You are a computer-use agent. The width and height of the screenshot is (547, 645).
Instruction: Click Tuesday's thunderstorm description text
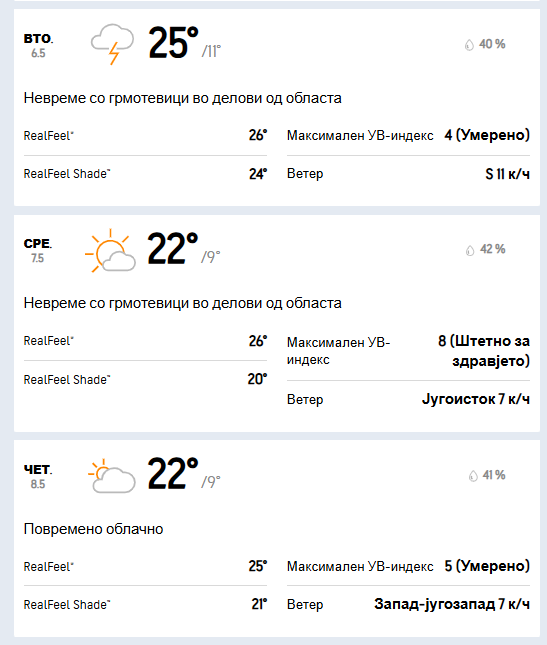tap(183, 98)
